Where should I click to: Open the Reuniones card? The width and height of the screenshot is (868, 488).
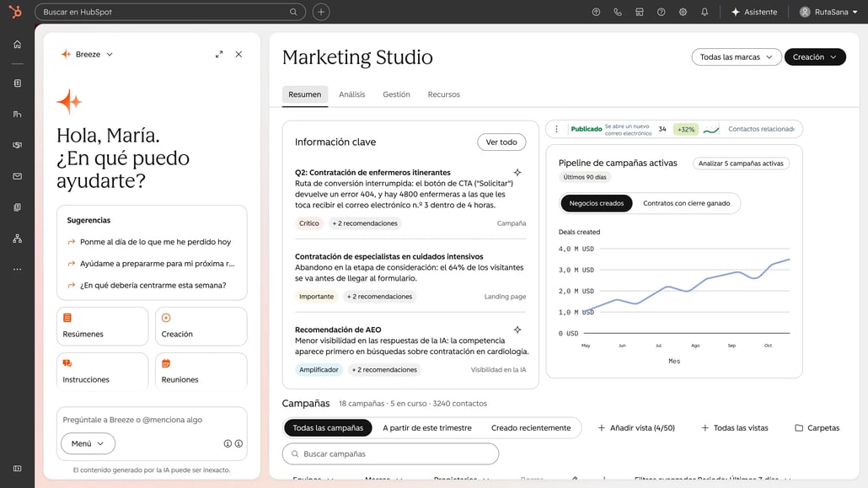tap(201, 372)
